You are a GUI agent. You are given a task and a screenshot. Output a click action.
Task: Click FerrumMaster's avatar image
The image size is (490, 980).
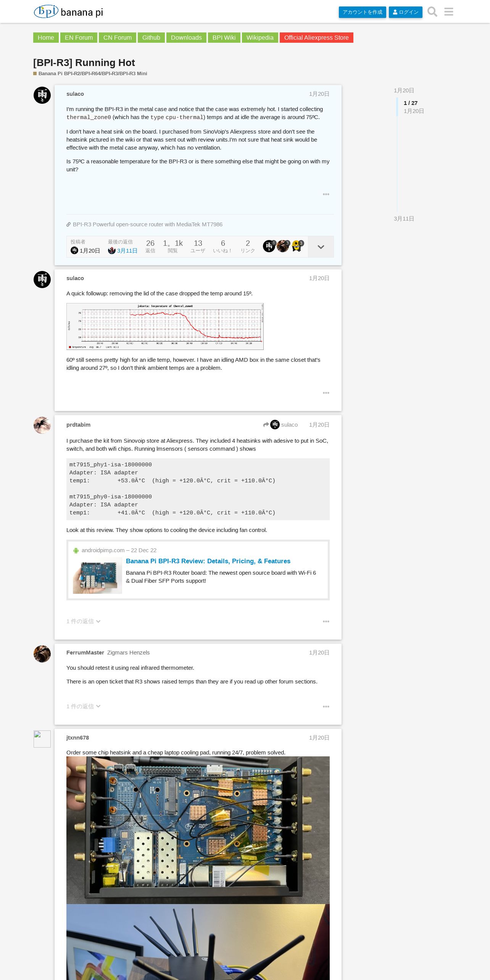(42, 654)
